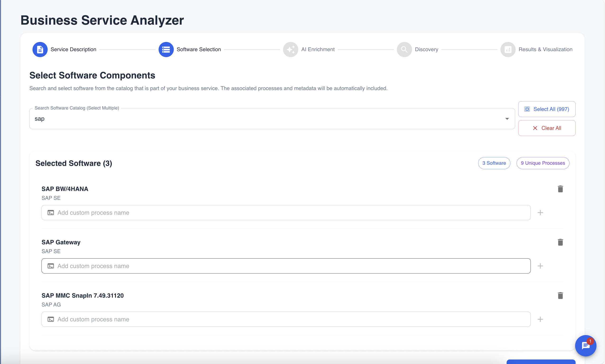Click the Discovery magnifier step icon

coord(404,49)
